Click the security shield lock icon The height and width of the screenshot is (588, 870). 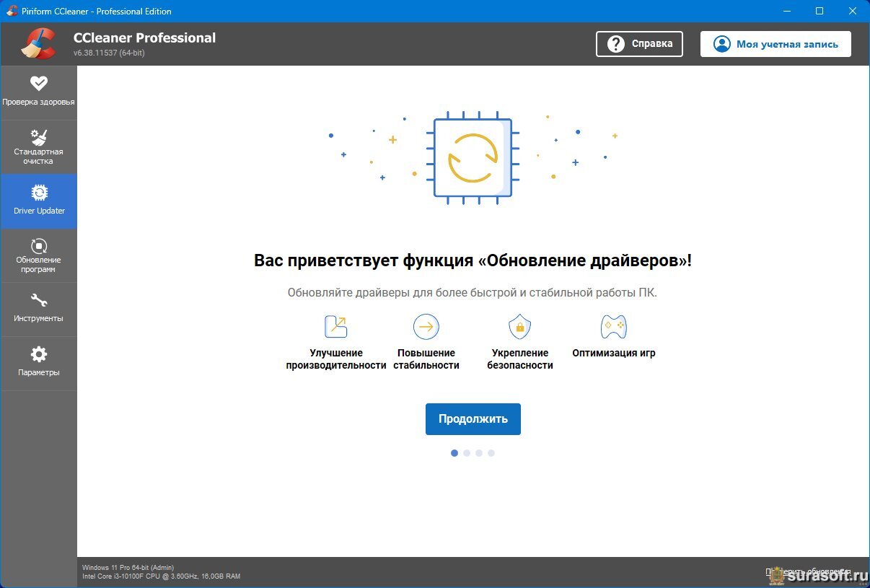(519, 327)
